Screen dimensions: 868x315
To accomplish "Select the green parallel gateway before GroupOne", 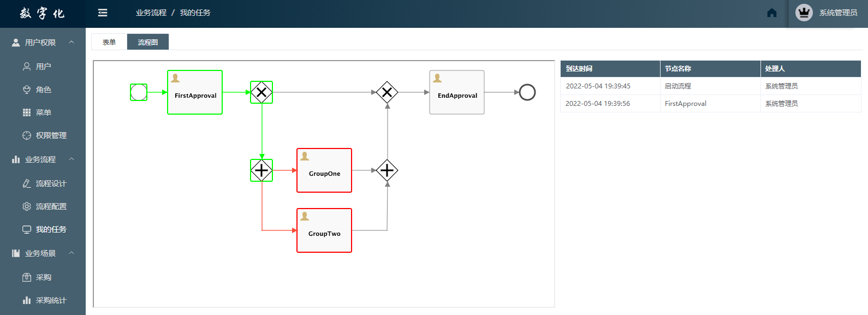I will [x=261, y=170].
